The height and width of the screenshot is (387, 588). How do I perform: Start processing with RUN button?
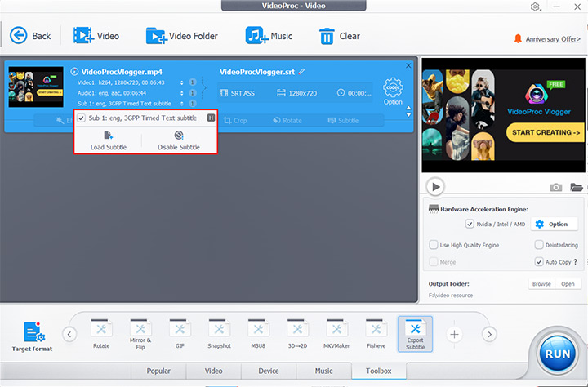[558, 354]
